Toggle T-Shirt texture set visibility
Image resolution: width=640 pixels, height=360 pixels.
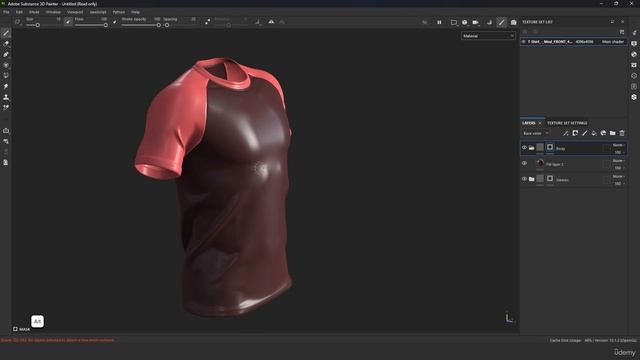524,42
